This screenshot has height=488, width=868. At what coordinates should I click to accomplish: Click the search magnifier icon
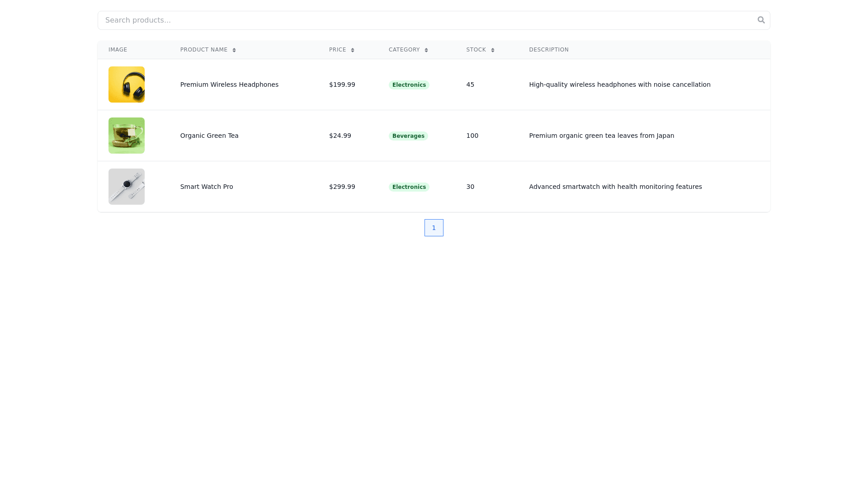click(x=761, y=20)
